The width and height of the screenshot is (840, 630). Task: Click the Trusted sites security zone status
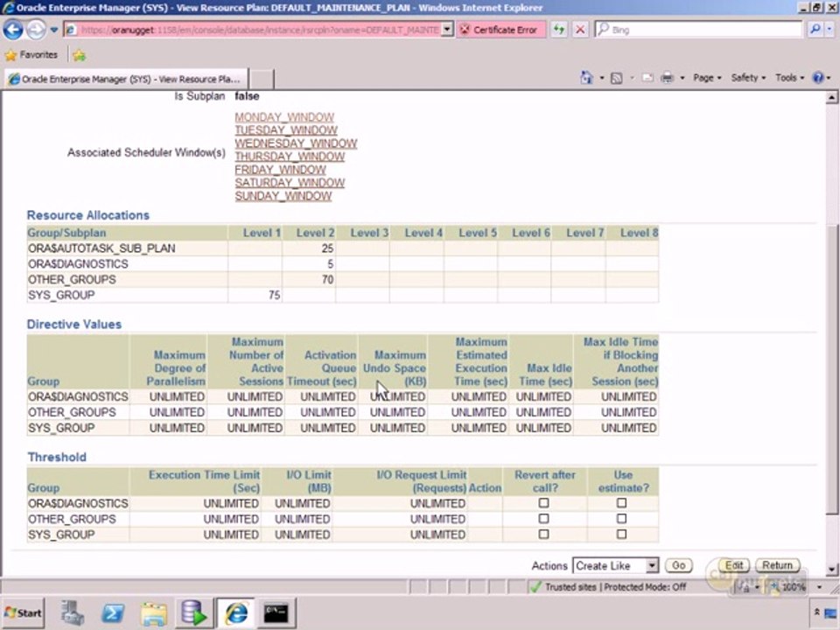tap(608, 587)
